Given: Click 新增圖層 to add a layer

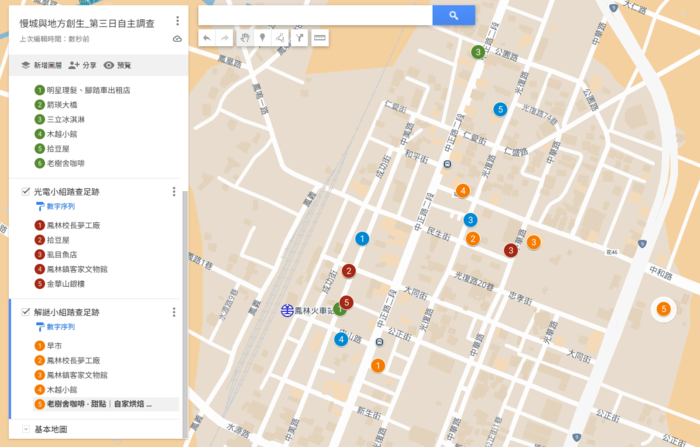Looking at the screenshot, I should (42, 65).
